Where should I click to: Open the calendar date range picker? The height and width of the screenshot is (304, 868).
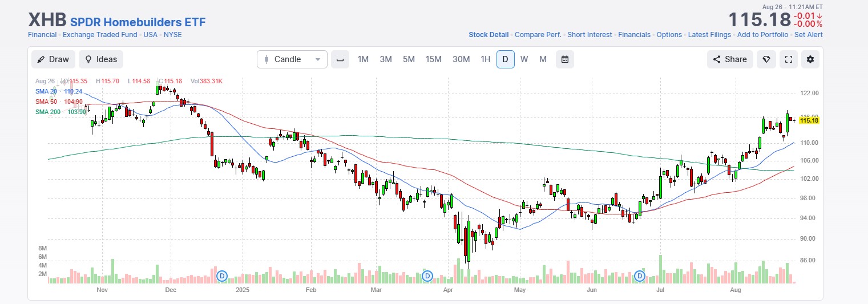pos(565,59)
